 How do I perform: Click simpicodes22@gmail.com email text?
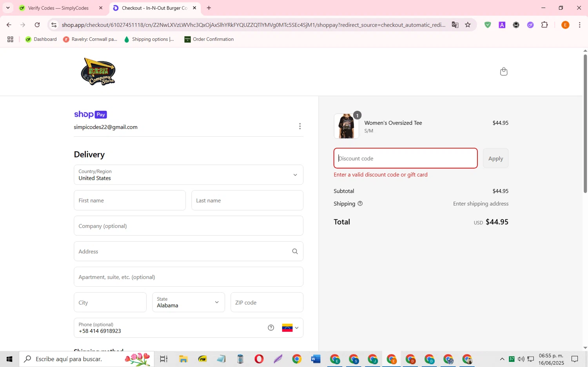pos(105,127)
